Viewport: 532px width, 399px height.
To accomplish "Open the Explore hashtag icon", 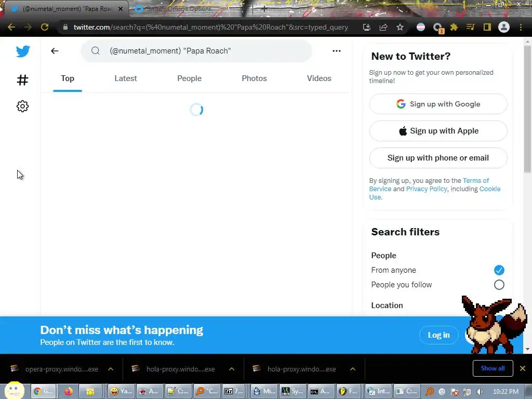I will click(22, 80).
